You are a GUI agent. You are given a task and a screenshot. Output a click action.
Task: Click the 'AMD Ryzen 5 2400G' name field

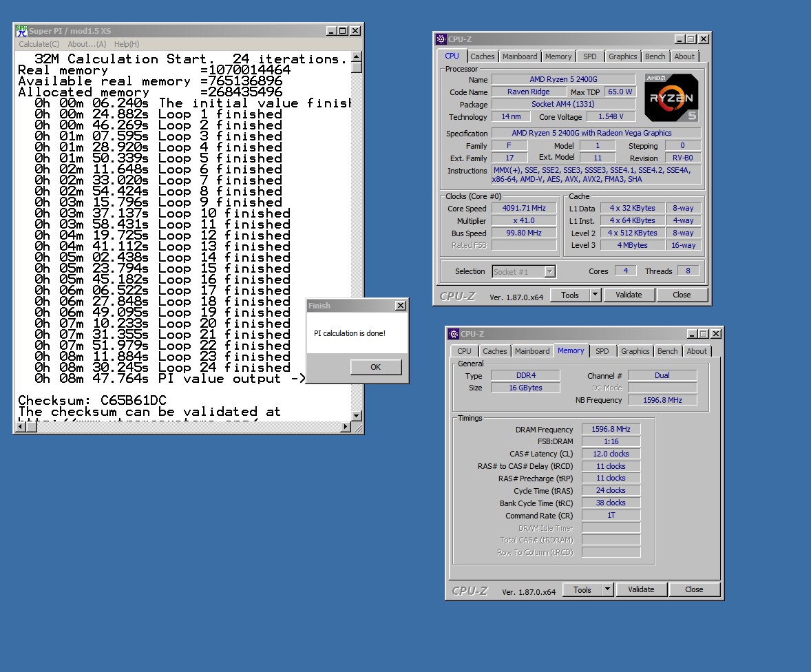tap(563, 79)
